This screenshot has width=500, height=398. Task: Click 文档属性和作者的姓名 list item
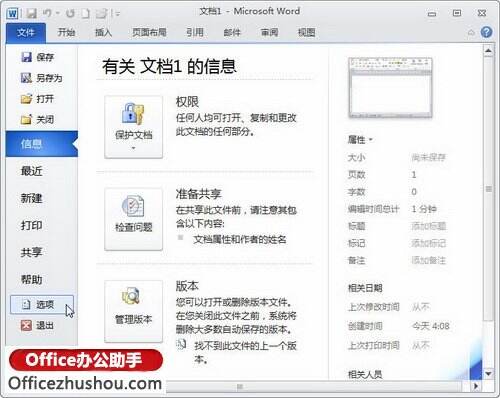coord(240,239)
